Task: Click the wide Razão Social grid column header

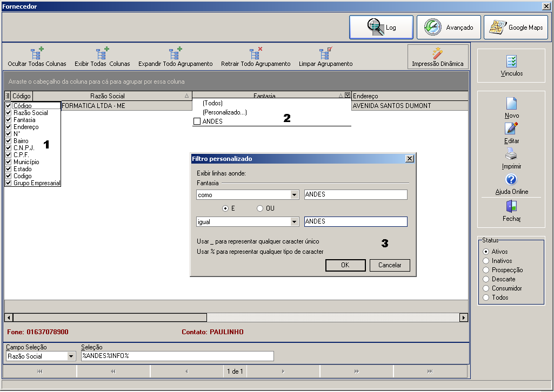Action: click(x=112, y=96)
